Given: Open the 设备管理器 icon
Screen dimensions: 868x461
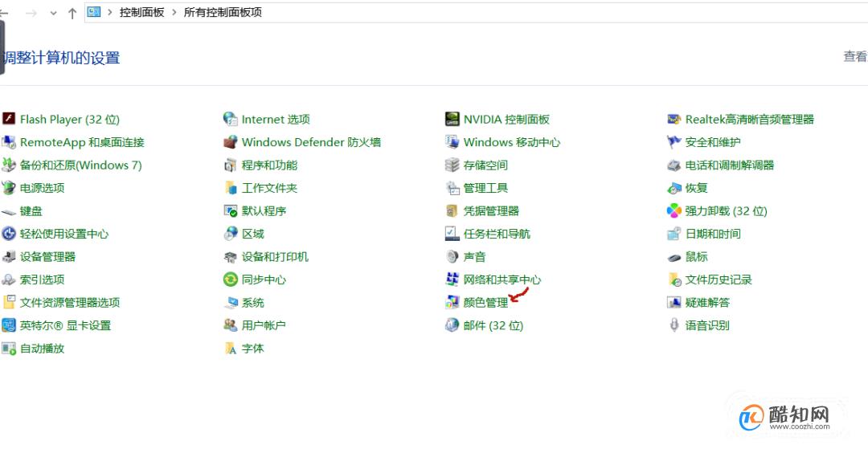Looking at the screenshot, I should pos(9,257).
